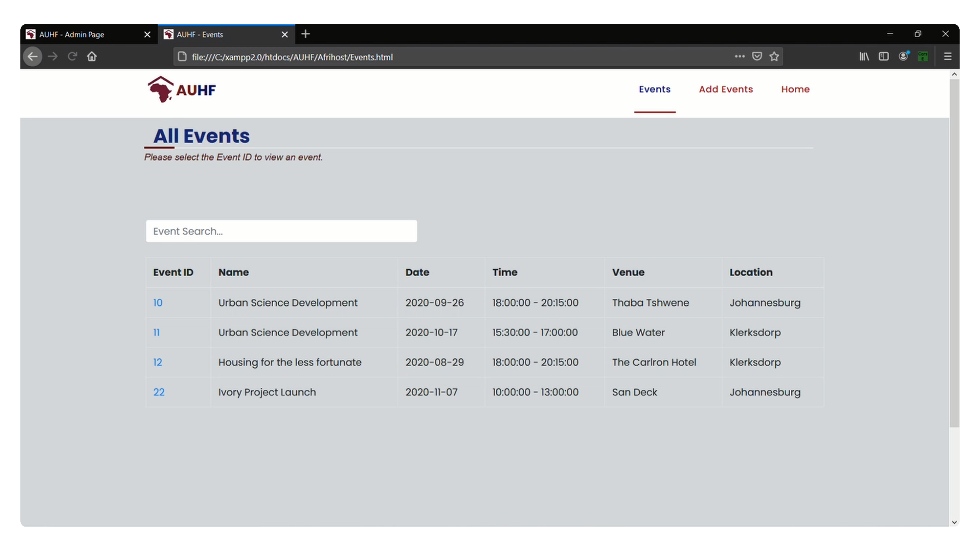980x551 pixels.
Task: Restore down the browser window
Action: click(x=918, y=34)
